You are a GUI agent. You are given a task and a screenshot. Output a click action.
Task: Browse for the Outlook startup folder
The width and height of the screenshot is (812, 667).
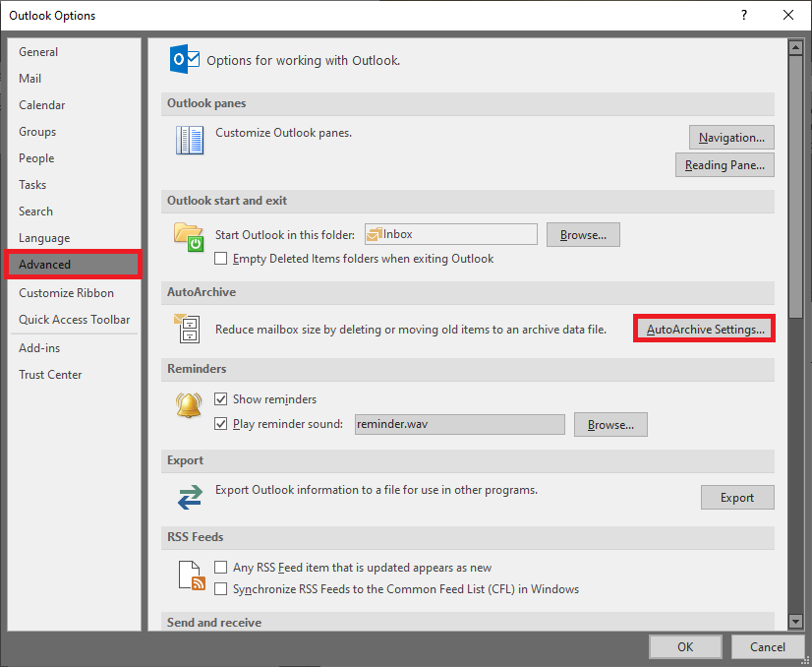pyautogui.click(x=583, y=235)
